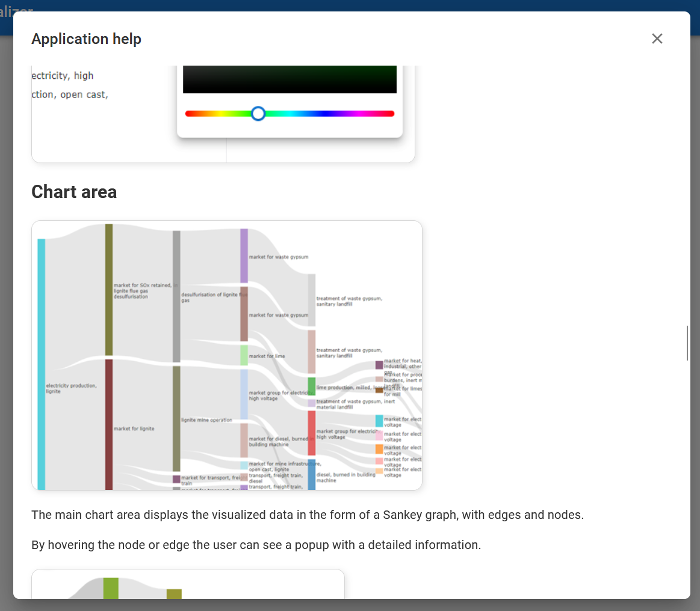Screen dimensions: 700x611
Task: Click the top purple waste gypsum node
Action: tap(244, 256)
